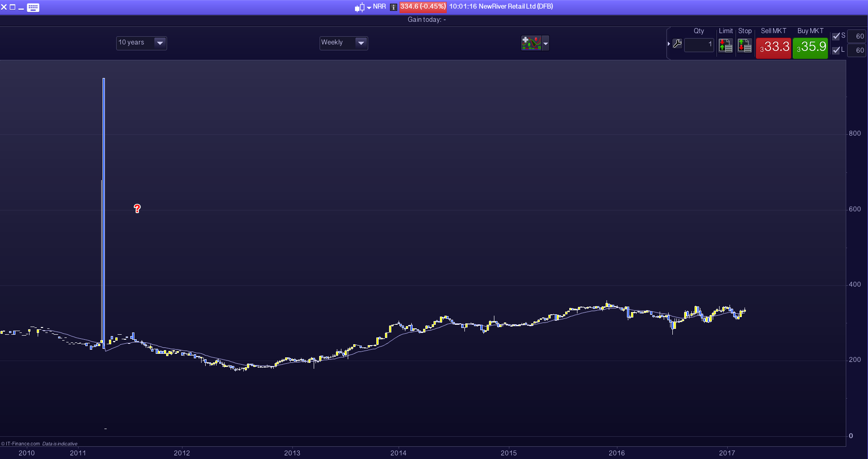Place a Stop order icon
The width and height of the screenshot is (868, 459).
(745, 46)
